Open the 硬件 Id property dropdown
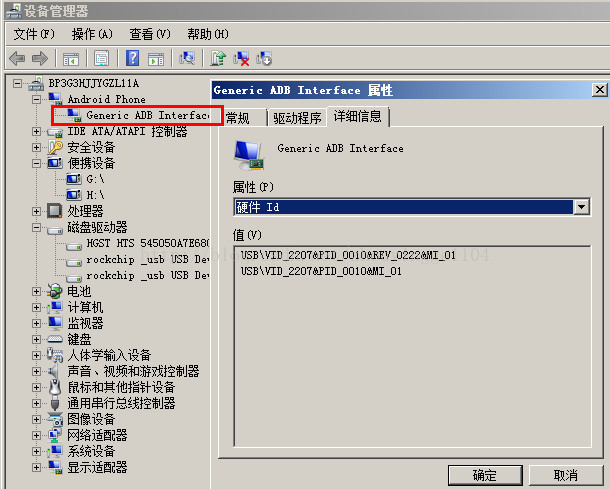The height and width of the screenshot is (489, 610). click(582, 207)
